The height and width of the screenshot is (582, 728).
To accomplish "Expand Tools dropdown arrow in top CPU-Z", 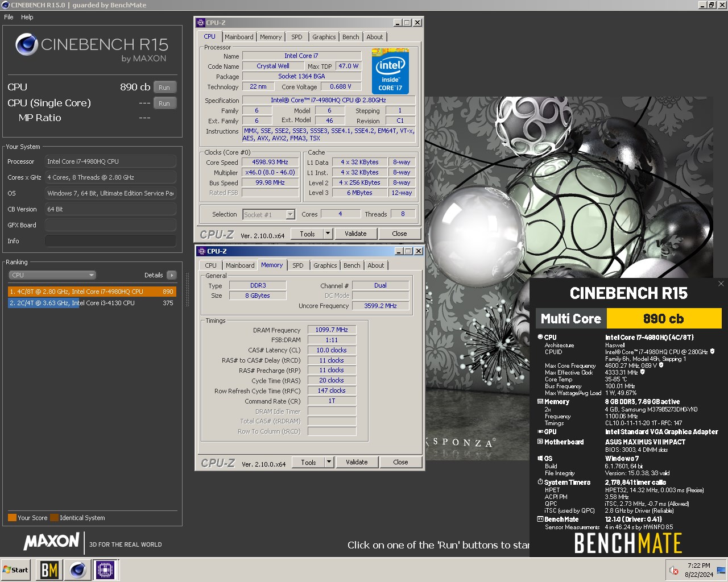I will click(x=328, y=234).
